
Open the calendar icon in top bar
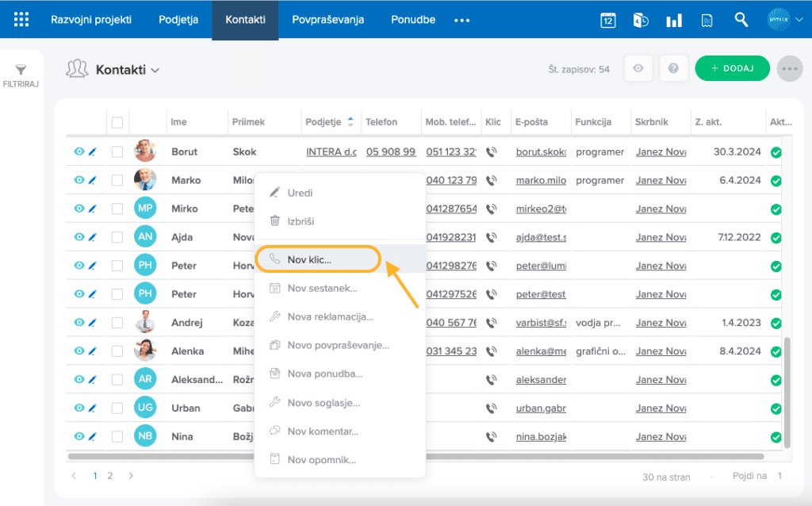point(608,21)
